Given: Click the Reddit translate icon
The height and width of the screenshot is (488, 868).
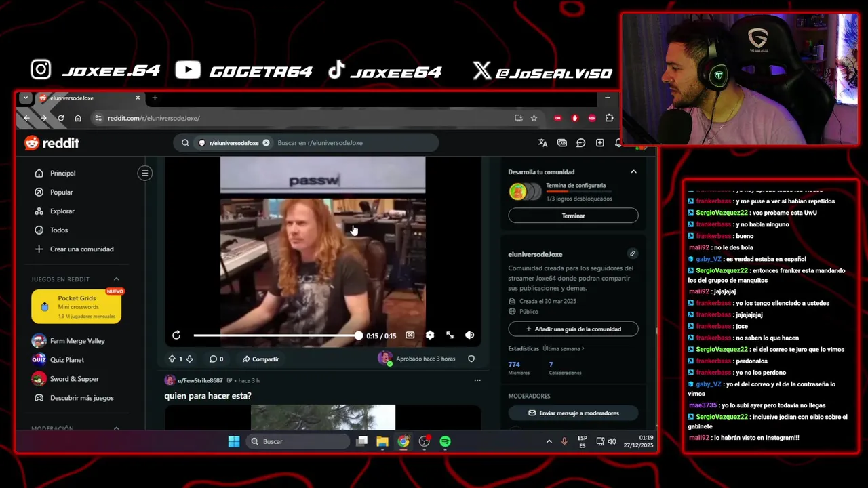Looking at the screenshot, I should (x=542, y=143).
